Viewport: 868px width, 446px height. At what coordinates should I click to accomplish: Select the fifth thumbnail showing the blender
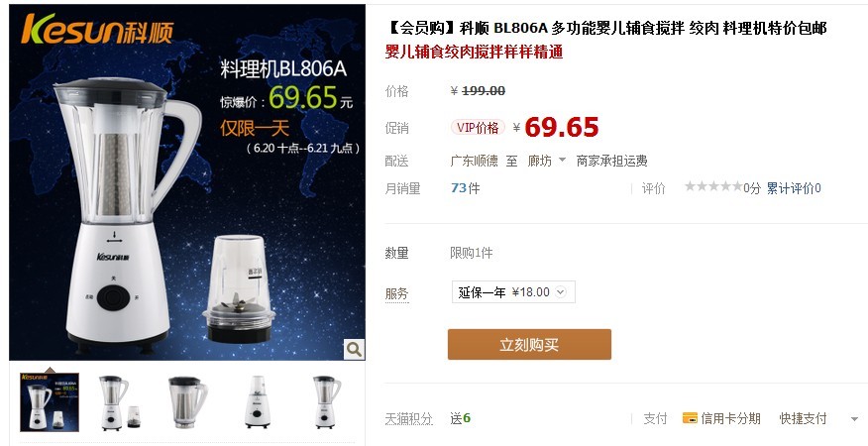(x=327, y=402)
